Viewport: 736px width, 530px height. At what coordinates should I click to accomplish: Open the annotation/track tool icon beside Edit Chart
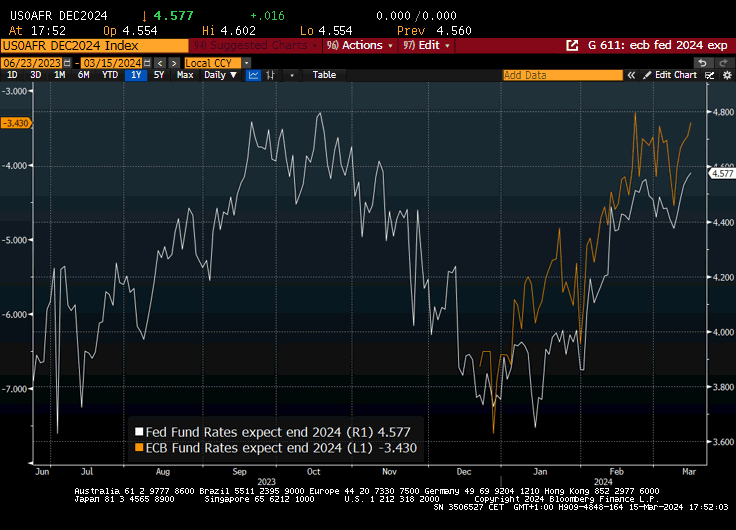click(x=710, y=75)
